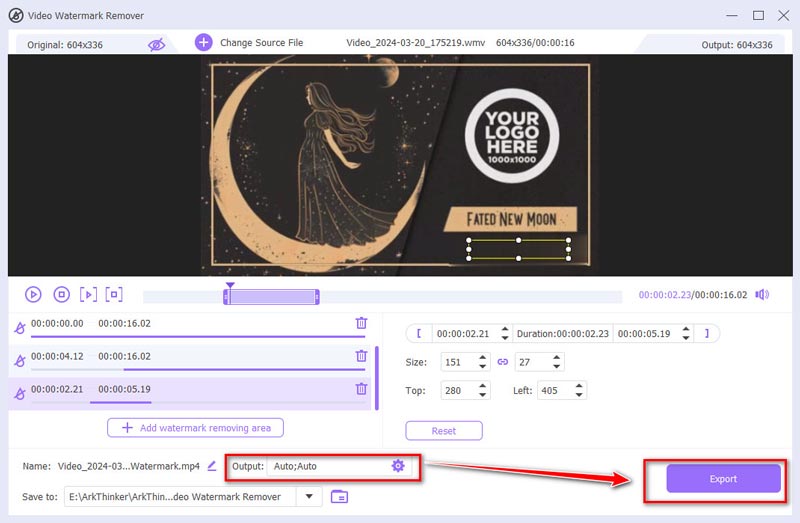The height and width of the screenshot is (523, 800).
Task: Set start point with left bracket
Action: [419, 333]
